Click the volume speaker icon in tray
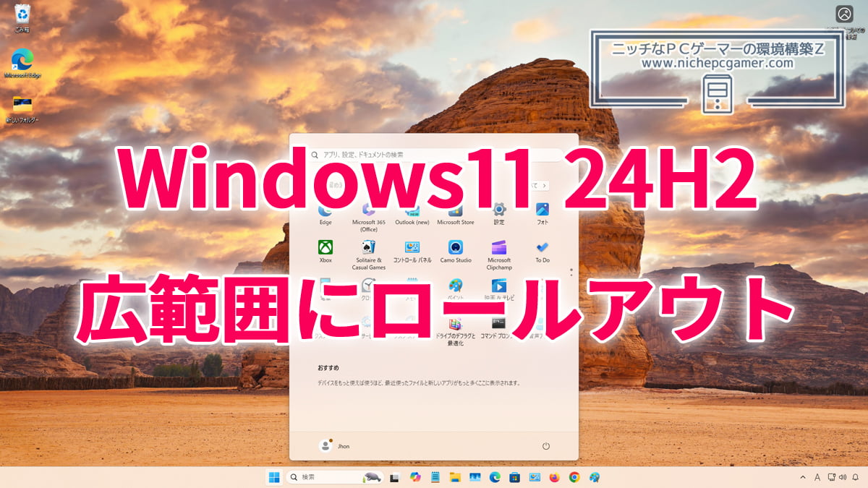The height and width of the screenshot is (488, 868). 841,477
